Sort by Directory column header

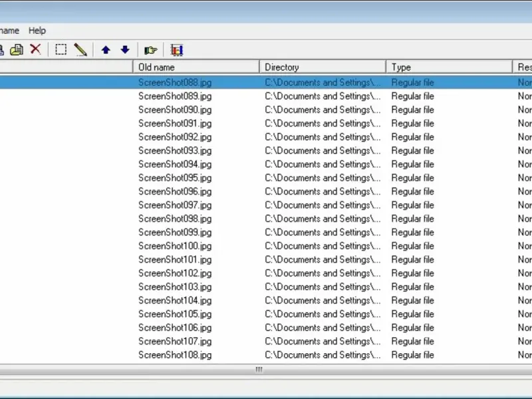323,67
